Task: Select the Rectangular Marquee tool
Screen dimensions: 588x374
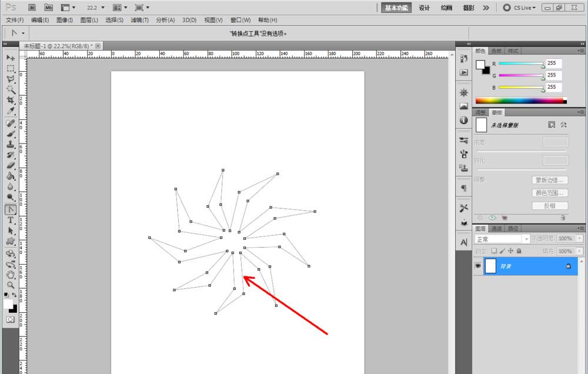Action: coord(11,68)
